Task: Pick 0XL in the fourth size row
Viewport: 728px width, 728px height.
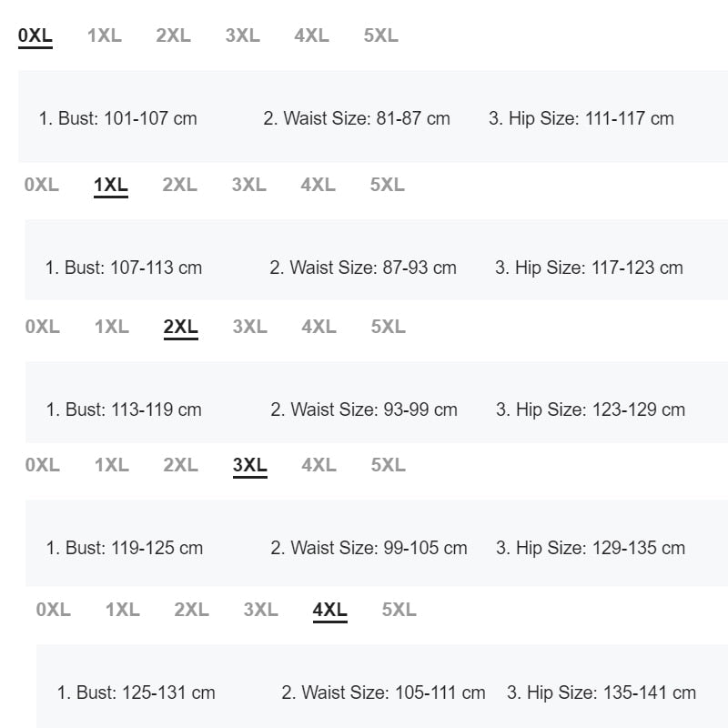Action: 42,465
